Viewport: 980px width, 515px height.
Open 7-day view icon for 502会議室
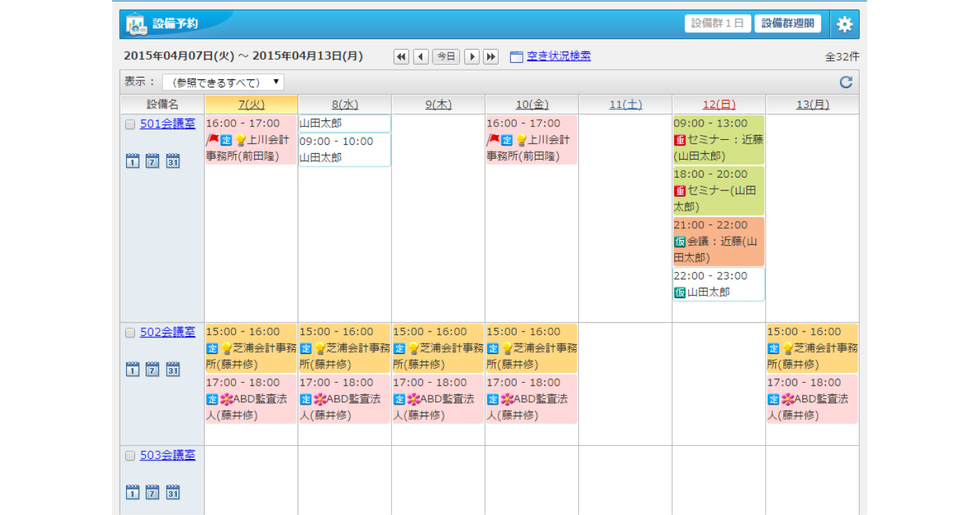(153, 369)
